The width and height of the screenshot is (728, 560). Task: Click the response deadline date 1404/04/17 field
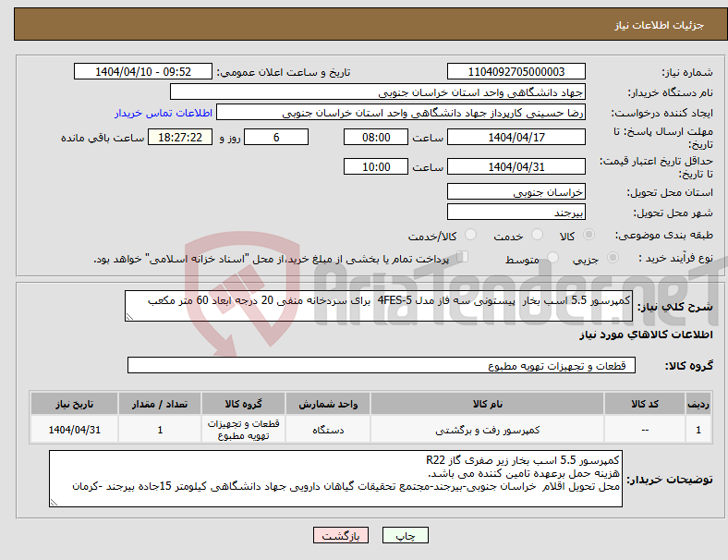point(516,137)
